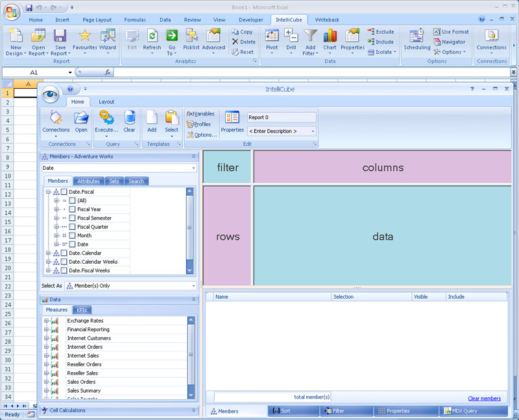
Task: Enable the Fiscal Quarter checkbox
Action: 72,227
